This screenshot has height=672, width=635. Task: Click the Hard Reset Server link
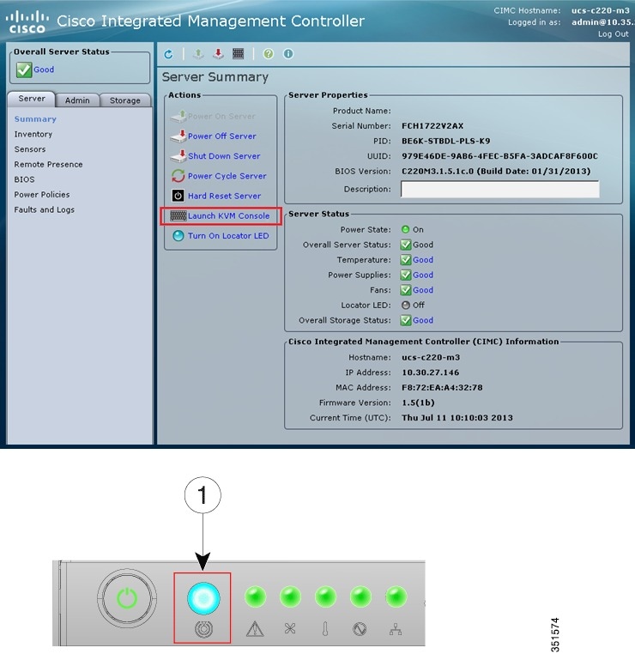(224, 196)
